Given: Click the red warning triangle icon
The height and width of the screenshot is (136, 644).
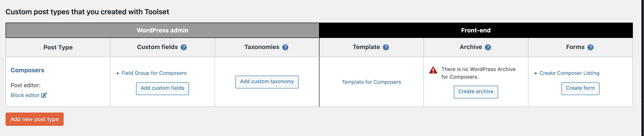Looking at the screenshot, I should click(x=433, y=70).
